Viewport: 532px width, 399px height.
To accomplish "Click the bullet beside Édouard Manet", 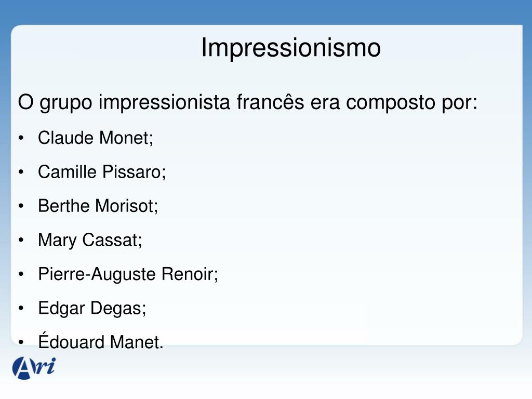I will click(x=21, y=342).
